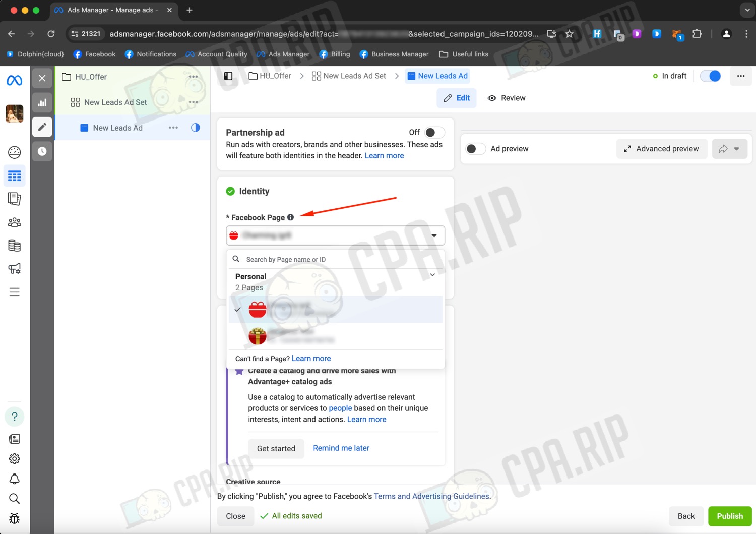The width and height of the screenshot is (756, 534).
Task: Go to HU_Offer breadcrumb
Action: (270, 76)
